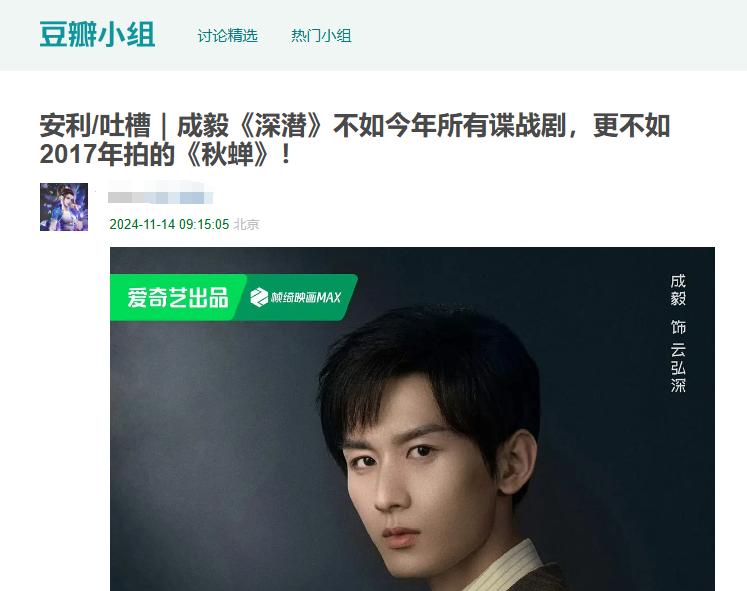Click the post title about 《深潜》

pos(355,140)
